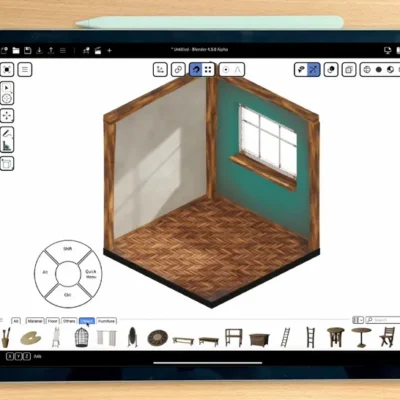The height and width of the screenshot is (400, 400).
Task: Toggle the snapping magnet button
Action: tap(196, 70)
